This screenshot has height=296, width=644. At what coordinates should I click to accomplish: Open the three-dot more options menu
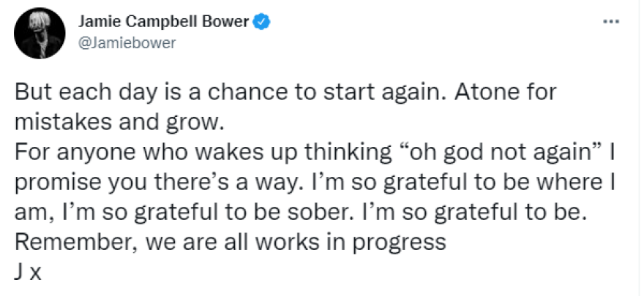[611, 22]
